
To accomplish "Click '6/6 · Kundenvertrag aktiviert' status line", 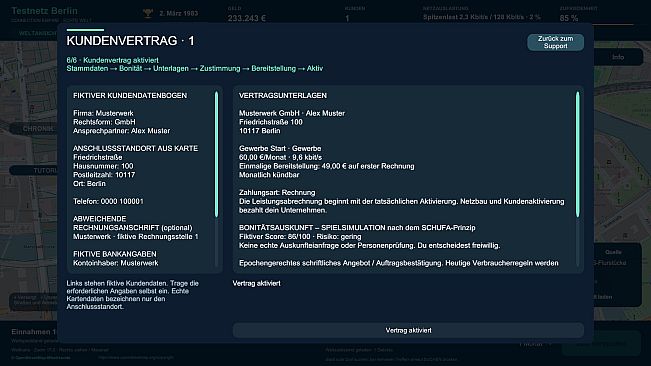I will pyautogui.click(x=113, y=60).
